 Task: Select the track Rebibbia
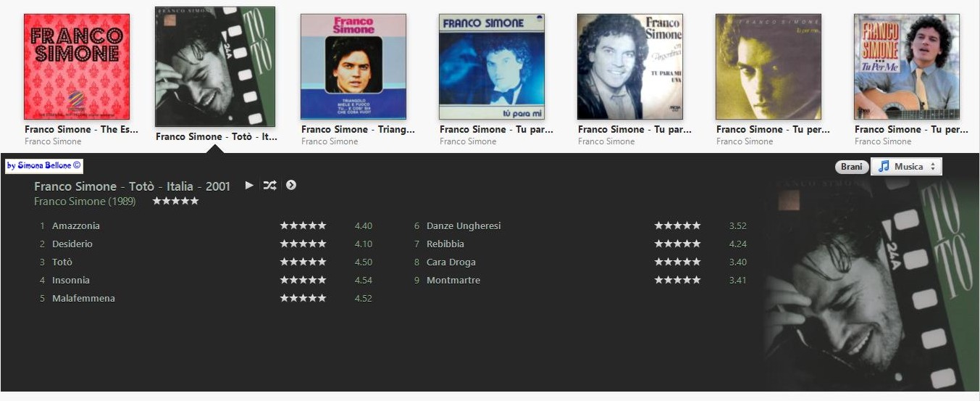445,244
